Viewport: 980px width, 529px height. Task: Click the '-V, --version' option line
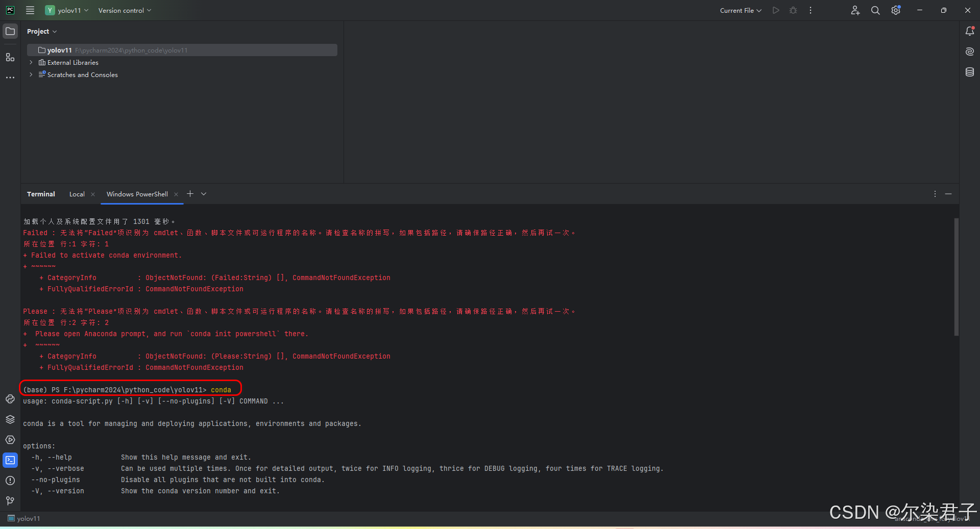155,491
